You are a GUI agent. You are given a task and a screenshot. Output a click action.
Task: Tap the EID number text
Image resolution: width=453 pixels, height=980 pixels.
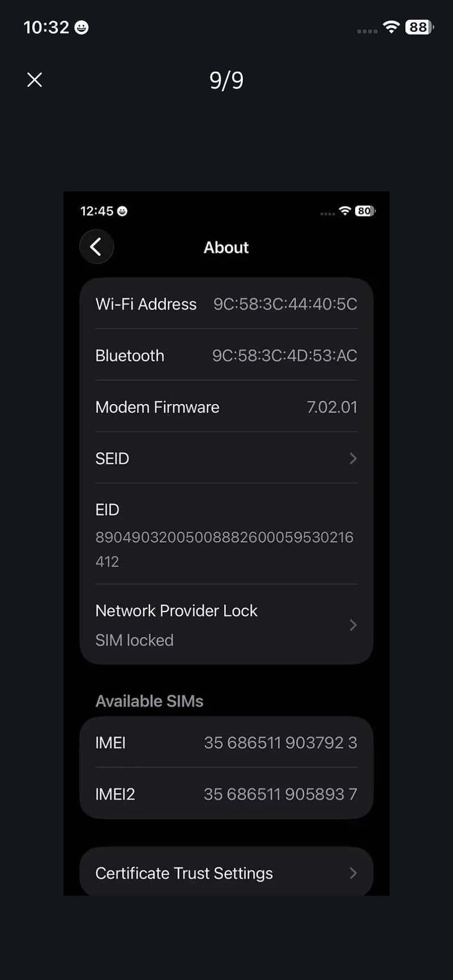[x=224, y=549]
